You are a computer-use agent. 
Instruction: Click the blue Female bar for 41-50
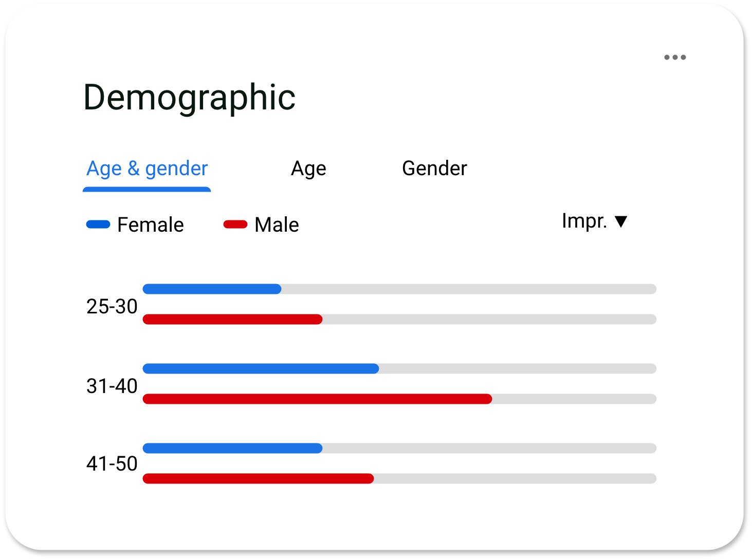click(x=232, y=448)
